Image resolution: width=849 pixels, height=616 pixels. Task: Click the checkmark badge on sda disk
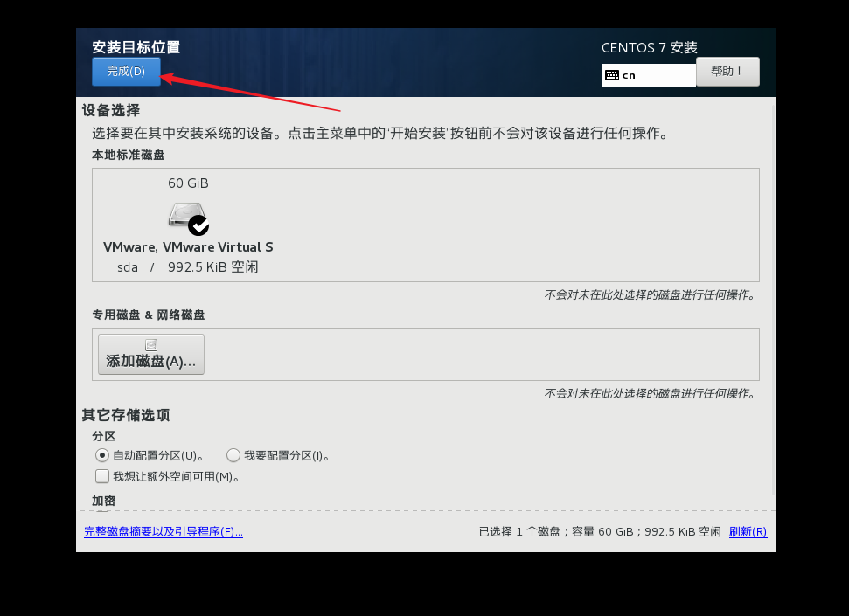[198, 225]
